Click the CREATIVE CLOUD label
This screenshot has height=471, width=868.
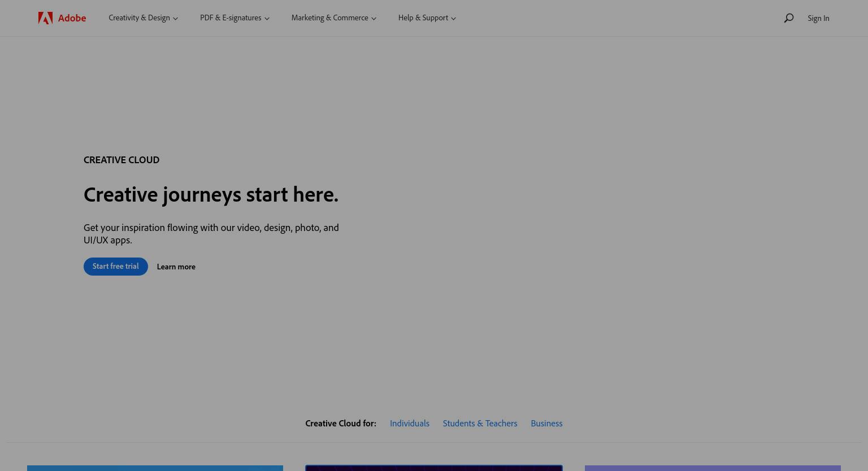tap(121, 160)
